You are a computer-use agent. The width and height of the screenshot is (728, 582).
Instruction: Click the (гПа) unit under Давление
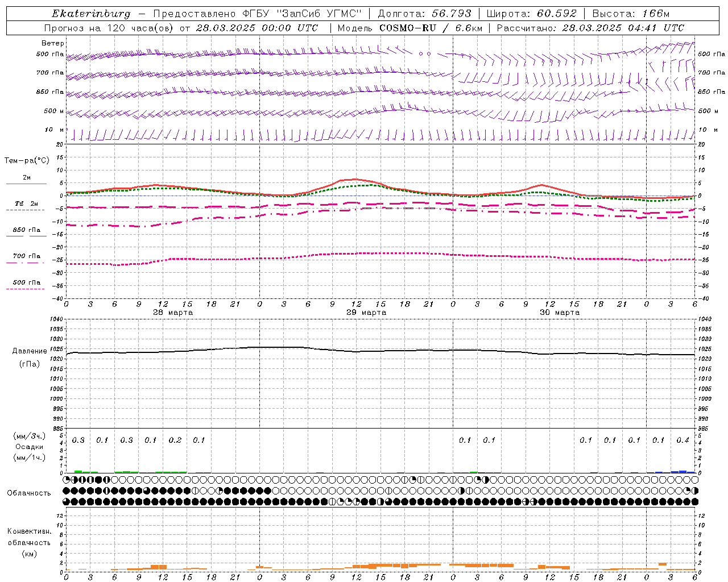(x=30, y=364)
